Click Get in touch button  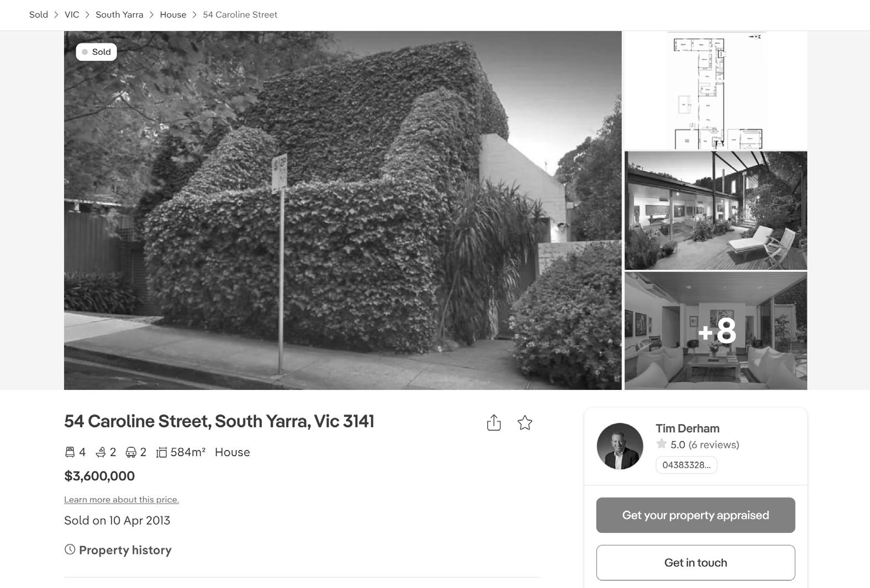click(x=695, y=563)
